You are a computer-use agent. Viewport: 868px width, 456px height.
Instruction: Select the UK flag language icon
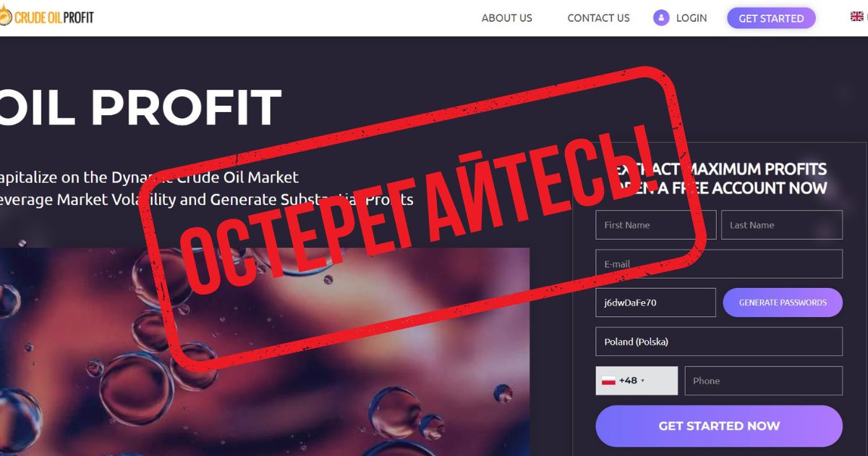(x=857, y=17)
